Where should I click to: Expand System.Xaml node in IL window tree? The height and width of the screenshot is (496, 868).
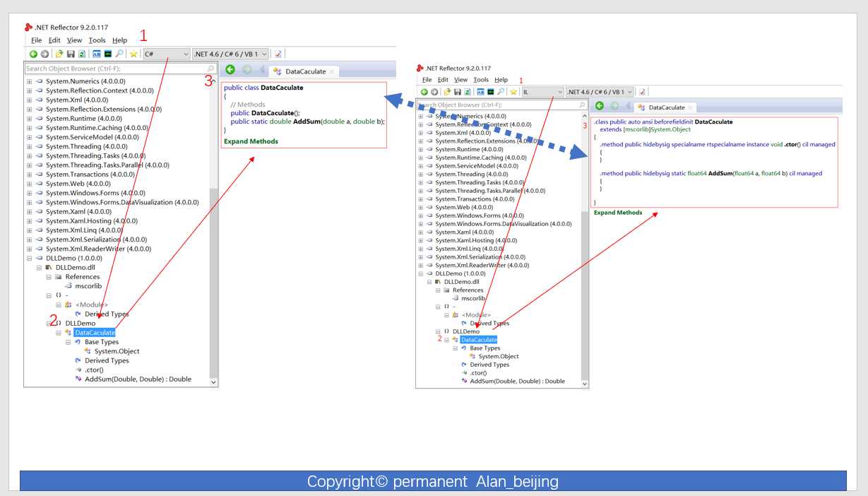pyautogui.click(x=420, y=232)
